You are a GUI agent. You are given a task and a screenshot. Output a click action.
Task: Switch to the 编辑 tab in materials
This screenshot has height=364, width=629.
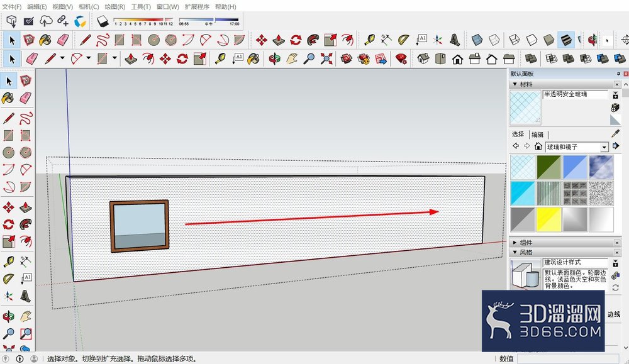point(538,135)
